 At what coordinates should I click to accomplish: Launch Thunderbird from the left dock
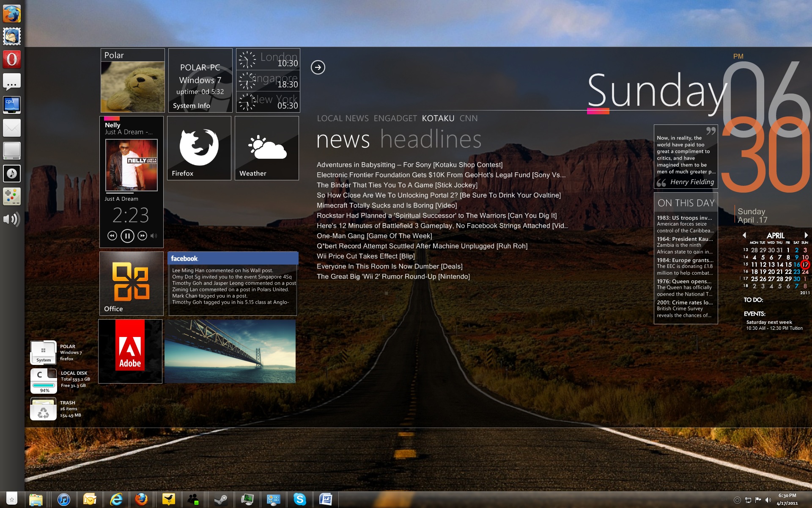(x=12, y=36)
